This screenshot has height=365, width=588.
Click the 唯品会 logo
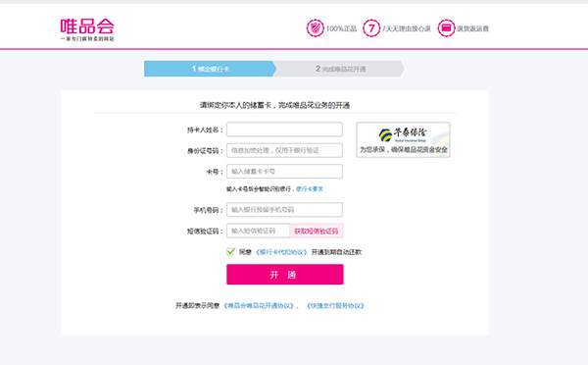click(x=87, y=29)
